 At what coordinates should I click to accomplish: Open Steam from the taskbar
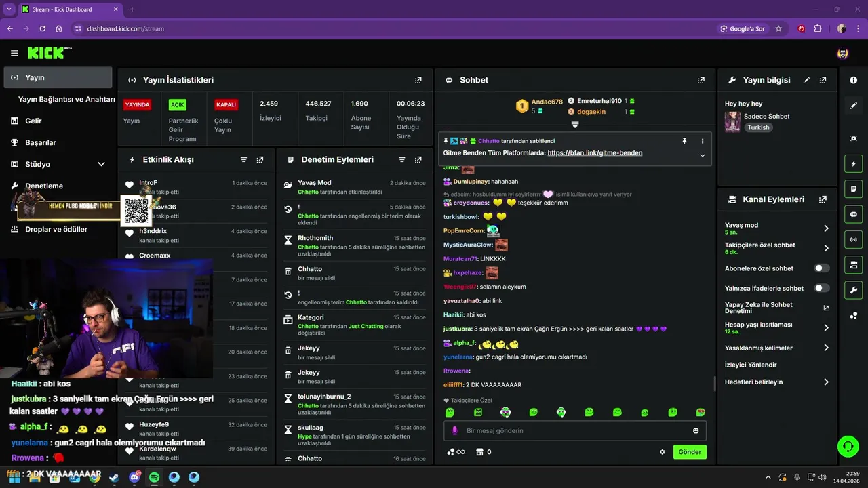(x=114, y=478)
